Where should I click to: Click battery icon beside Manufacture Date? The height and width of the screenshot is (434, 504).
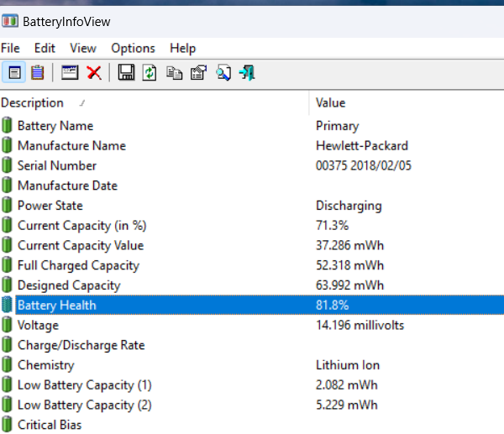(x=7, y=185)
